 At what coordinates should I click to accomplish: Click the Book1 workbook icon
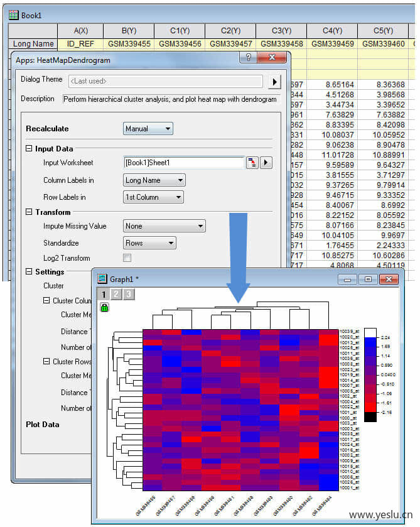point(13,15)
